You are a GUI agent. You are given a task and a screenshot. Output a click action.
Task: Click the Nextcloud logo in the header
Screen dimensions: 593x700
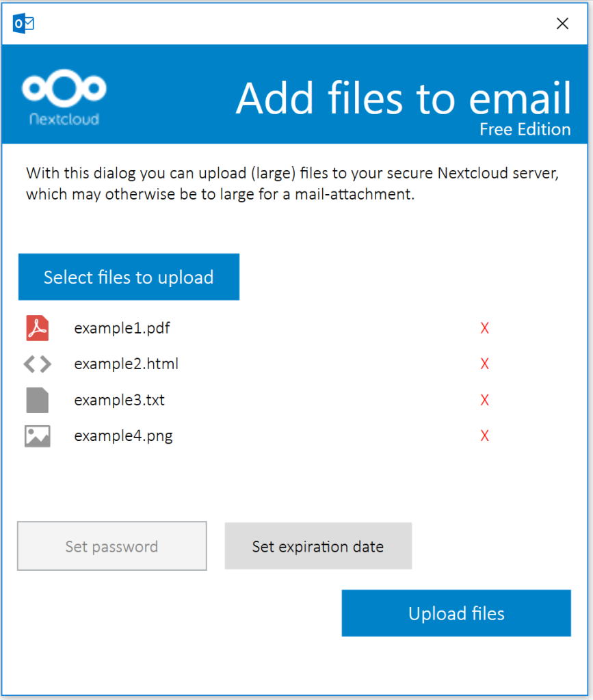[64, 98]
